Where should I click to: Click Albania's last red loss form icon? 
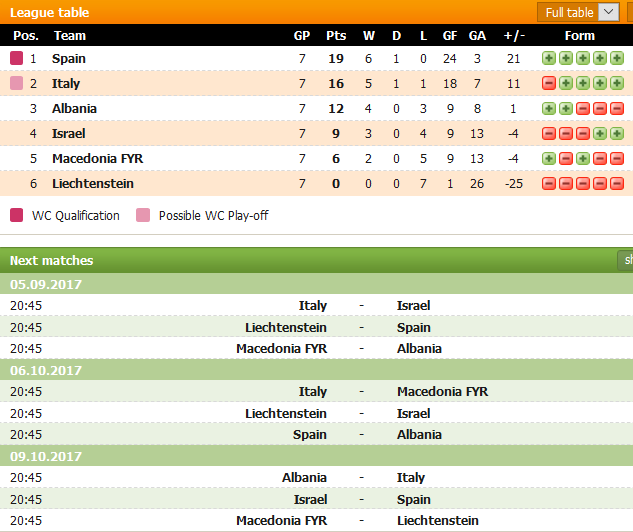click(x=617, y=109)
